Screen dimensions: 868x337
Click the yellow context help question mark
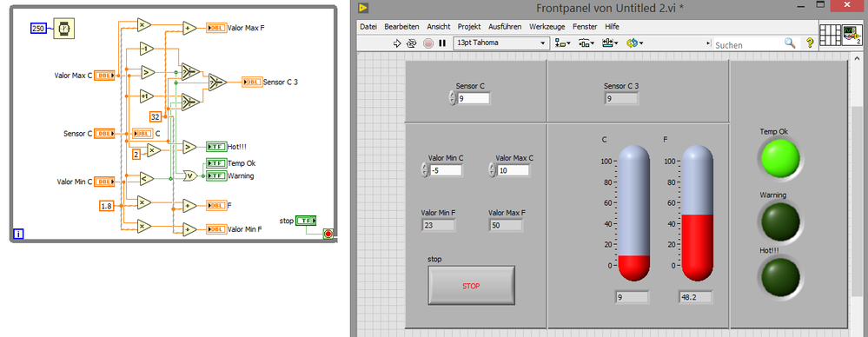click(809, 43)
